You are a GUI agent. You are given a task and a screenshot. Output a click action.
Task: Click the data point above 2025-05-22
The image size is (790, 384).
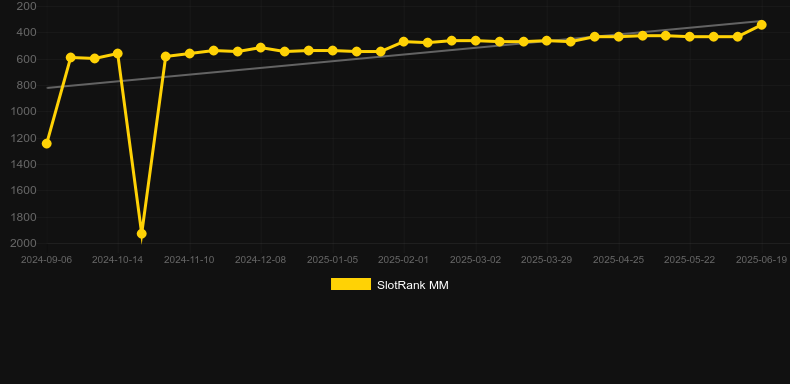pyautogui.click(x=690, y=37)
